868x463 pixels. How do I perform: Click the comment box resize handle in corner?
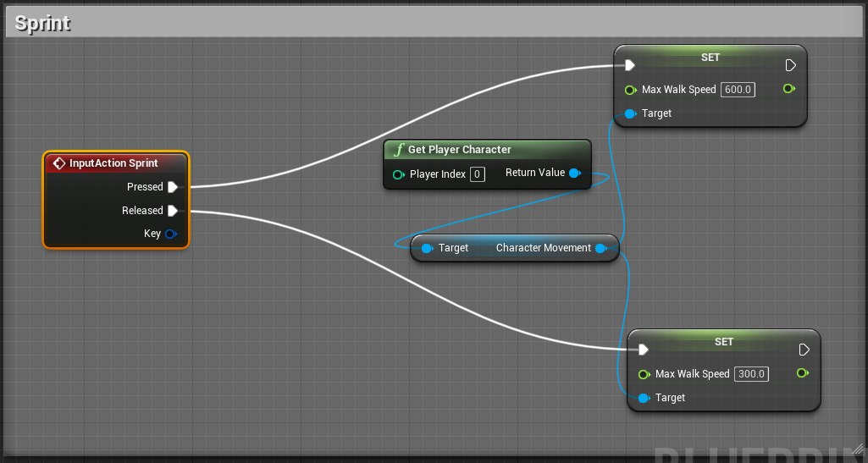pyautogui.click(x=857, y=449)
